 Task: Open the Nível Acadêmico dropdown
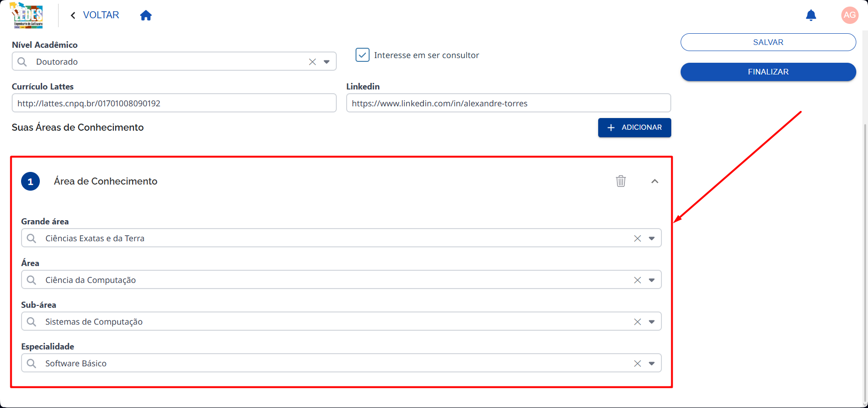[x=326, y=62]
